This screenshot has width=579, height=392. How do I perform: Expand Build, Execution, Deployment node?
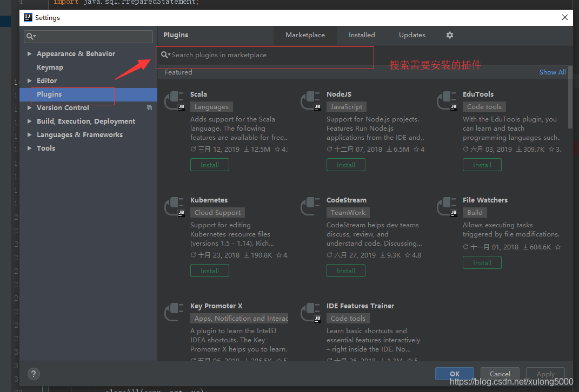tap(30, 121)
